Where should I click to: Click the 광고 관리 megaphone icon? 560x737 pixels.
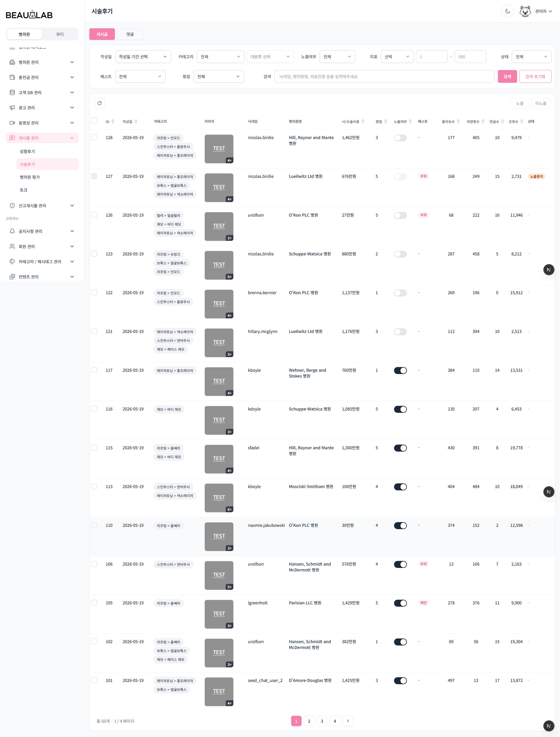coord(12,108)
